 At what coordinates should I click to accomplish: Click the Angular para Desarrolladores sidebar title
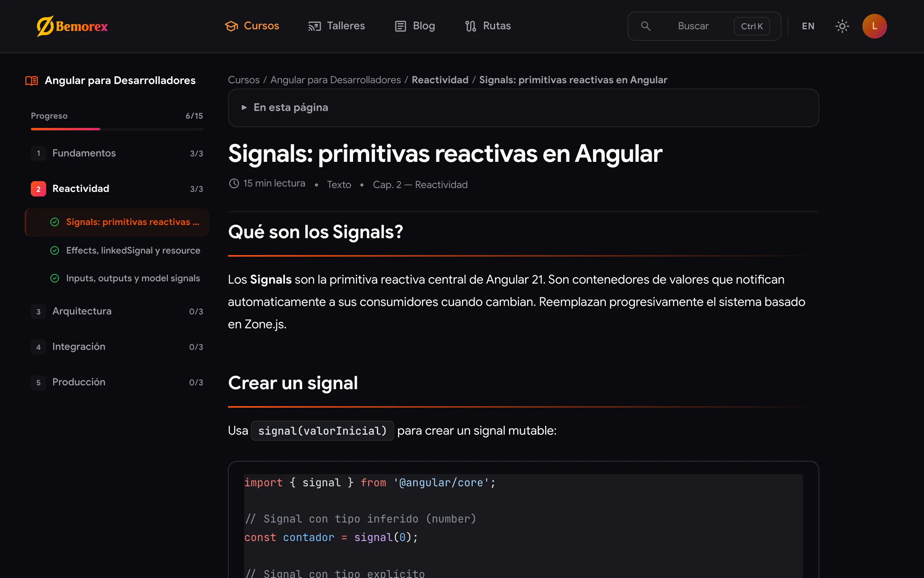tap(120, 81)
